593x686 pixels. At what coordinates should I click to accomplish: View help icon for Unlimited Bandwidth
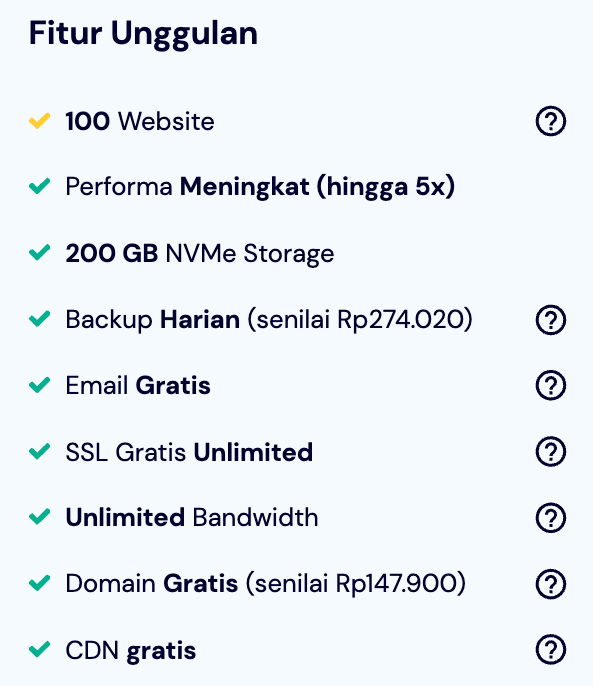click(551, 518)
